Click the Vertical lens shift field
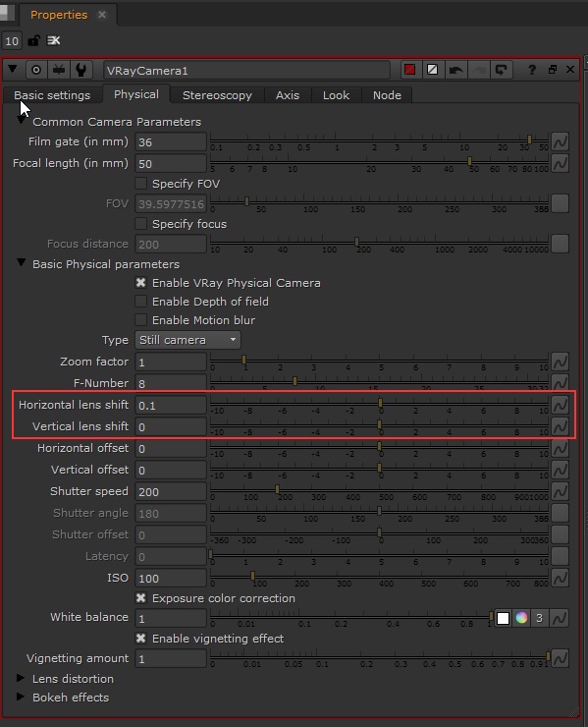 point(171,427)
